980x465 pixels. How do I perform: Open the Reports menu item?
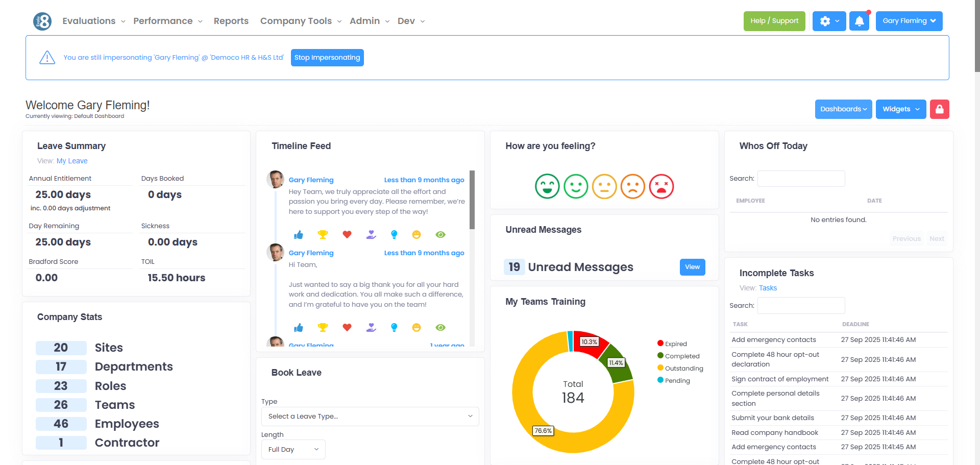(231, 21)
